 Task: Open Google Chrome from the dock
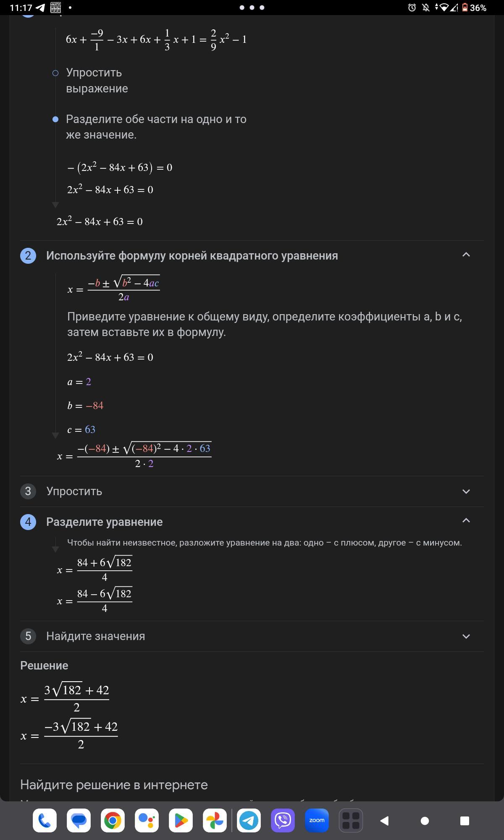coord(113,820)
